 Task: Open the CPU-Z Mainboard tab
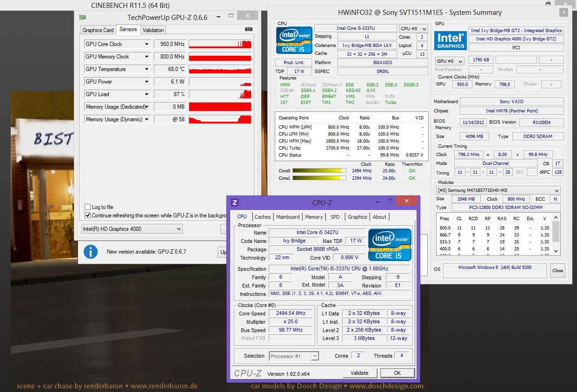(288, 217)
